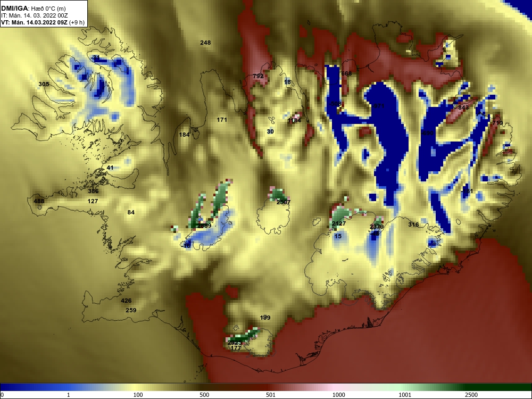Click legend tick label 1001
This screenshot has height=399, width=532.
pyautogui.click(x=405, y=395)
